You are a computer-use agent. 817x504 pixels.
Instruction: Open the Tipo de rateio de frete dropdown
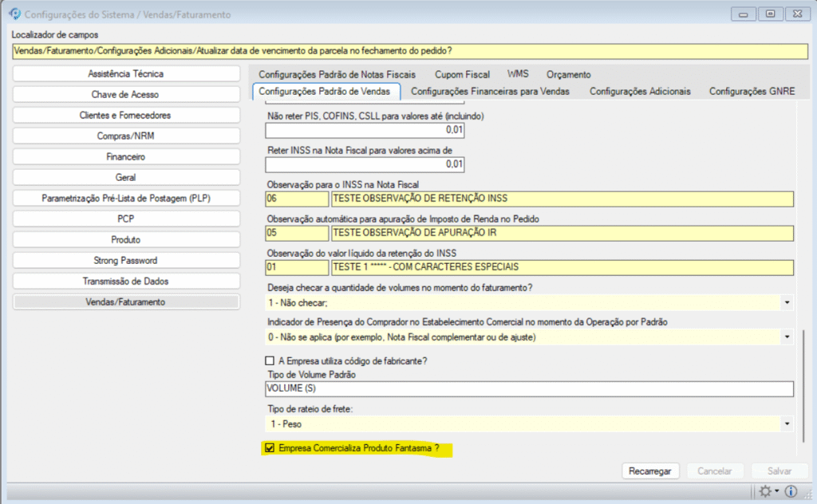787,424
